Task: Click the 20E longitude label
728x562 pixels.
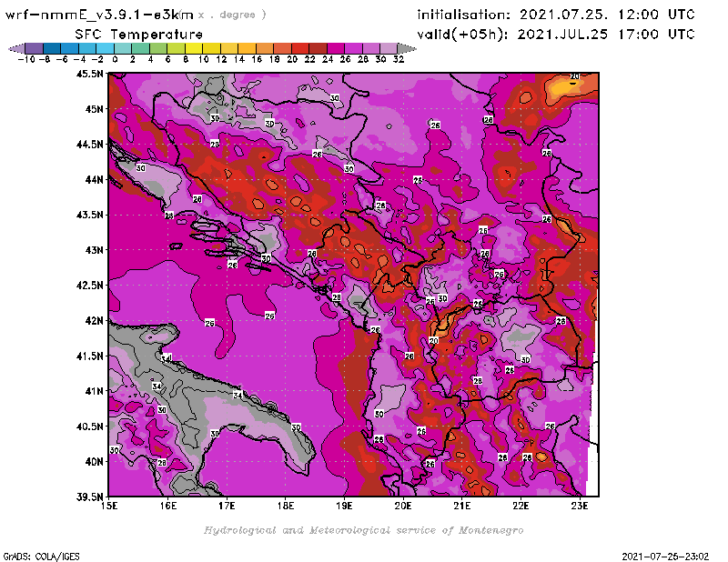Action: tap(403, 506)
